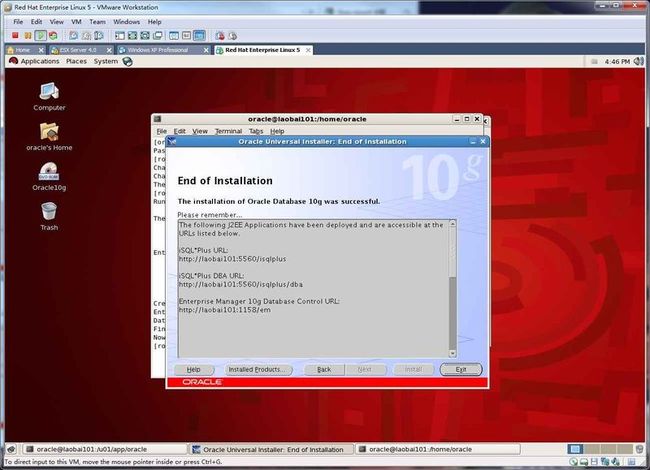
Task: Click the VMware Power On green play icon
Action: pos(40,36)
